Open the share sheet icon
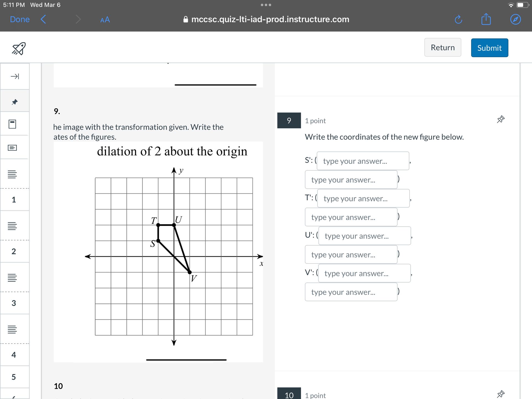Image resolution: width=532 pixels, height=399 pixels. [486, 19]
